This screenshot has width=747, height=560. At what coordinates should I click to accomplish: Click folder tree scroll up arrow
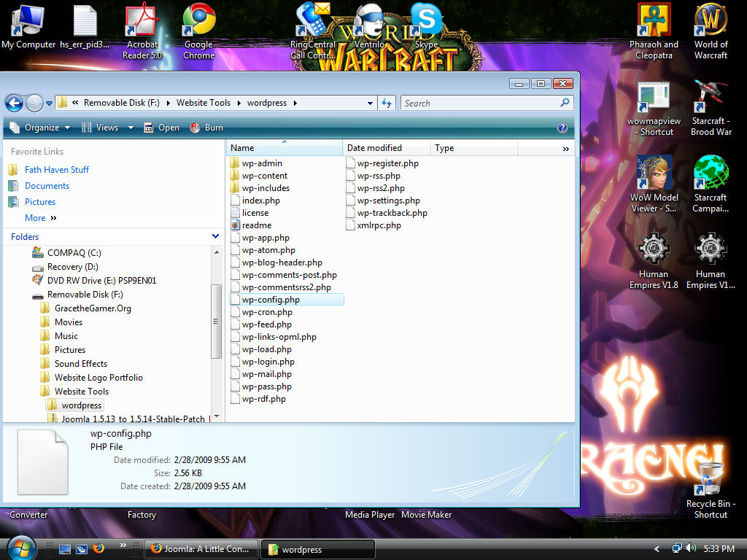(x=217, y=252)
